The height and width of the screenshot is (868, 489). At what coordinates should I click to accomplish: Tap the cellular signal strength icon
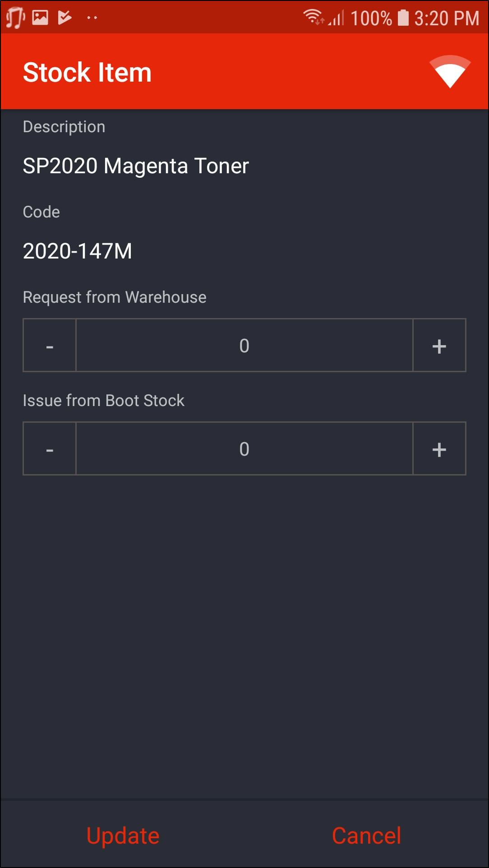click(337, 18)
